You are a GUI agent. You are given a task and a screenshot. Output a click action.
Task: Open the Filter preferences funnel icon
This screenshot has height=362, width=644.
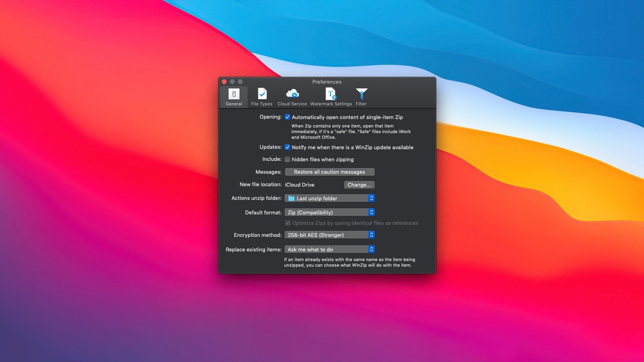pos(361,94)
